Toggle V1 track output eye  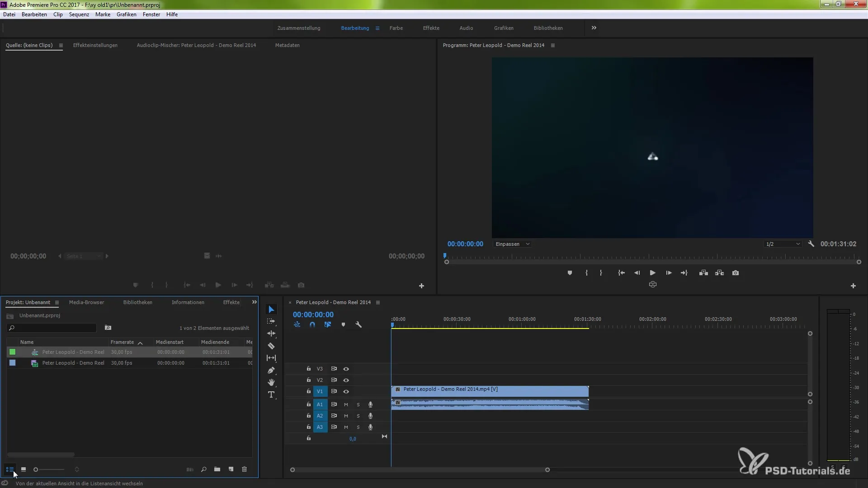(346, 392)
